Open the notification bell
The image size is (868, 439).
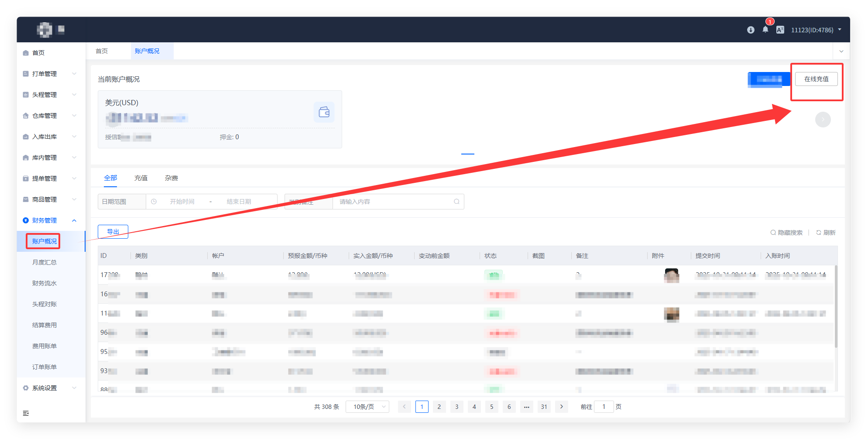765,30
